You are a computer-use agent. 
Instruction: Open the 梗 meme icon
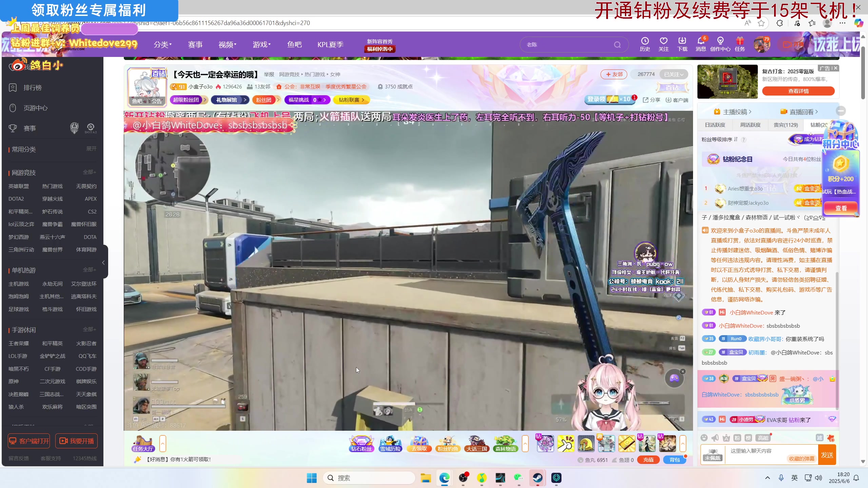[748, 438]
